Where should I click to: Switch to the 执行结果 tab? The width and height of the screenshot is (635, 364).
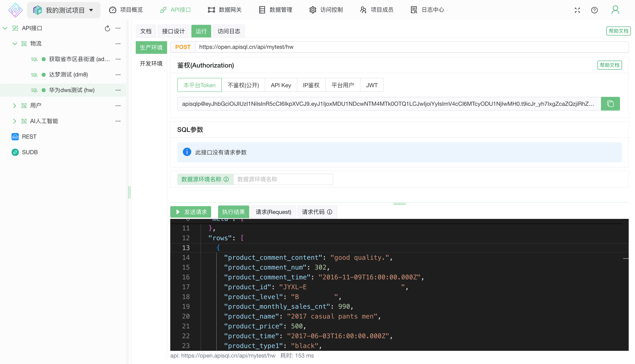pyautogui.click(x=233, y=212)
